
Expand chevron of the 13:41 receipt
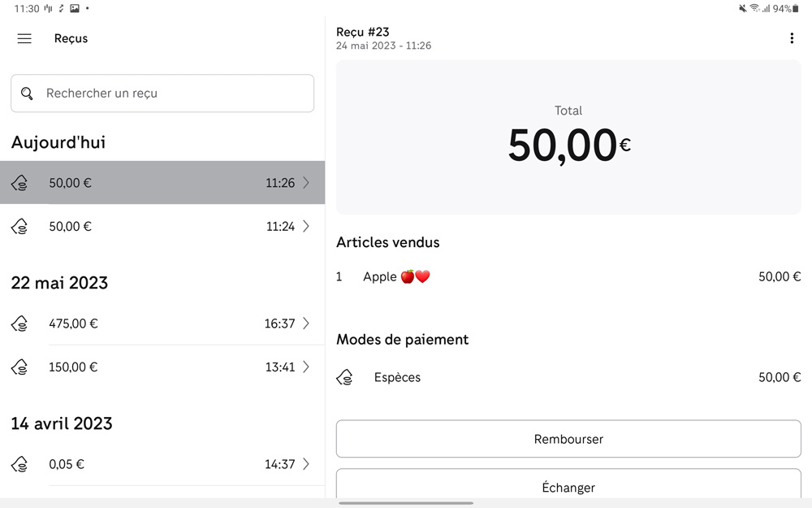click(306, 367)
